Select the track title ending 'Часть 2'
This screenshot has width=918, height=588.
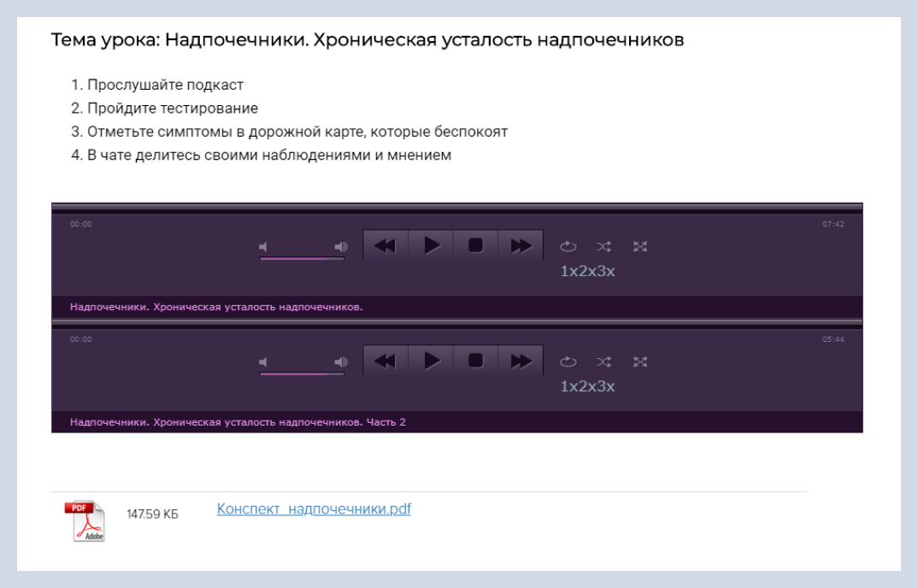click(x=238, y=422)
